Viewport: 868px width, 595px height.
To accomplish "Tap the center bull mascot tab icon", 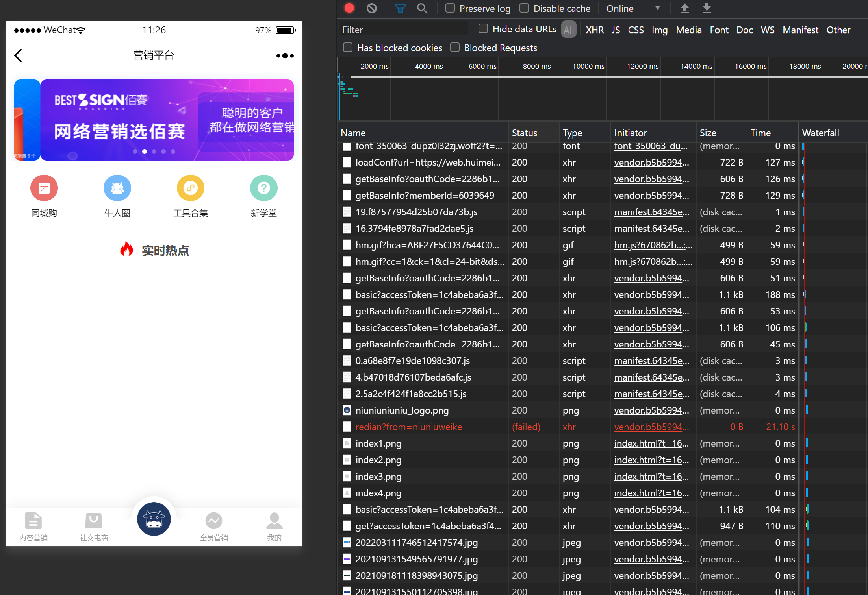I will [x=154, y=519].
